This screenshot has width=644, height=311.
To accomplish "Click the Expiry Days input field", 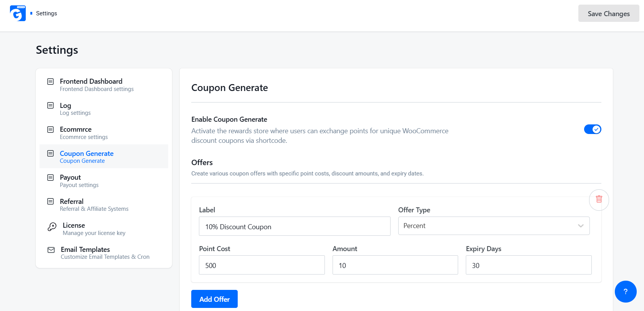I will [529, 265].
